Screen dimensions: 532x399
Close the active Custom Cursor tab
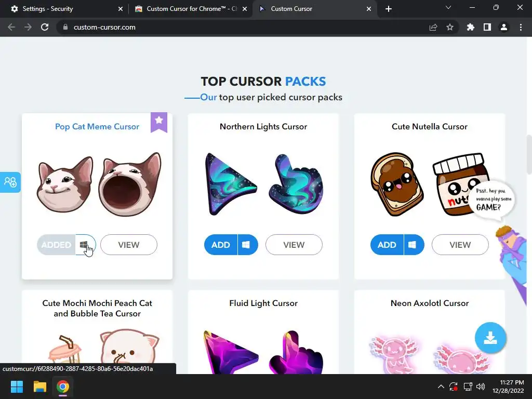tap(369, 9)
